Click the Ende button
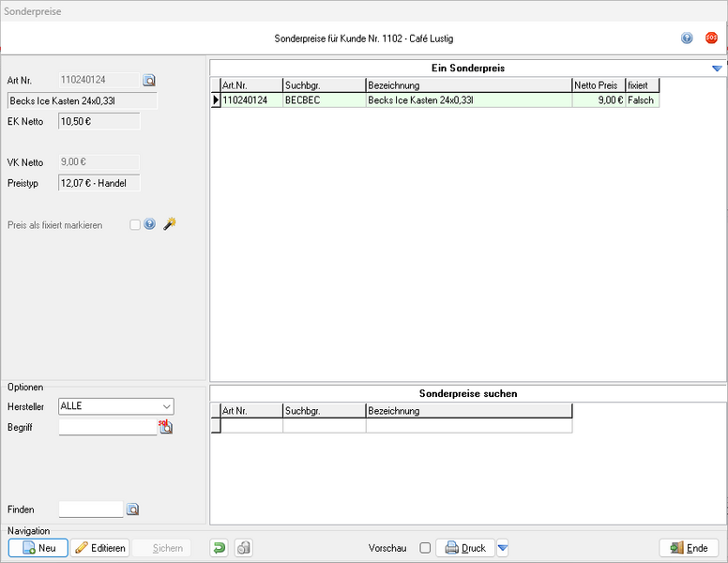 [689, 548]
